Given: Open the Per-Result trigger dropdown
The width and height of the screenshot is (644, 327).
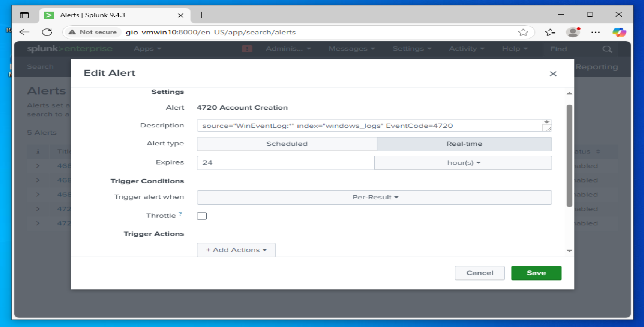Looking at the screenshot, I should [x=374, y=197].
